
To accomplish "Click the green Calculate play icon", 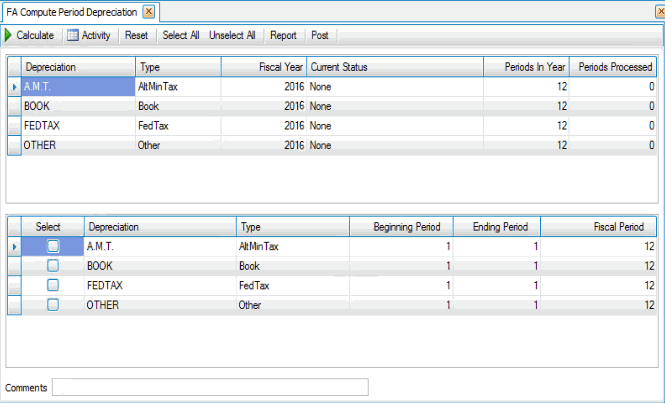I will click(9, 35).
